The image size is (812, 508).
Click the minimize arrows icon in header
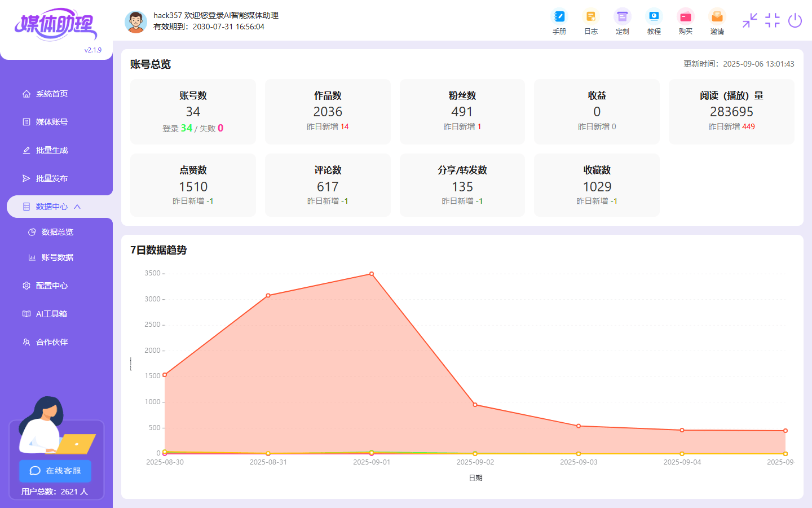[749, 21]
